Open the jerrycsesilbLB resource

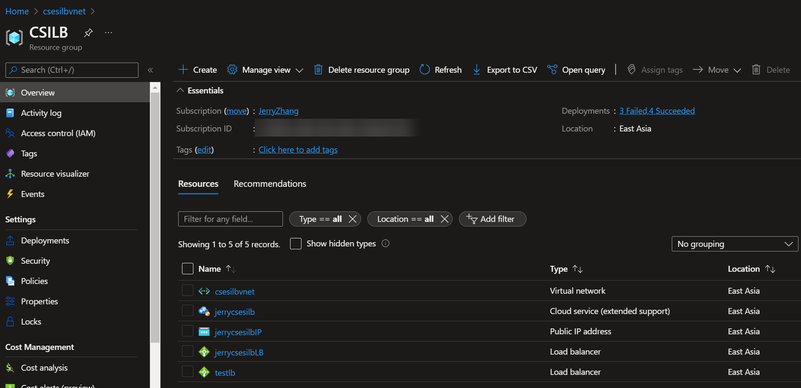239,352
